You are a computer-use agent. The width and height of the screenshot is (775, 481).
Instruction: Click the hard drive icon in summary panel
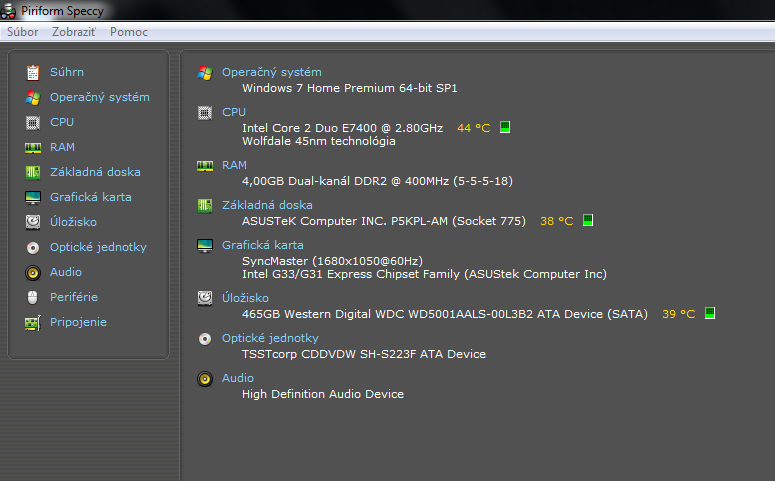(x=205, y=298)
